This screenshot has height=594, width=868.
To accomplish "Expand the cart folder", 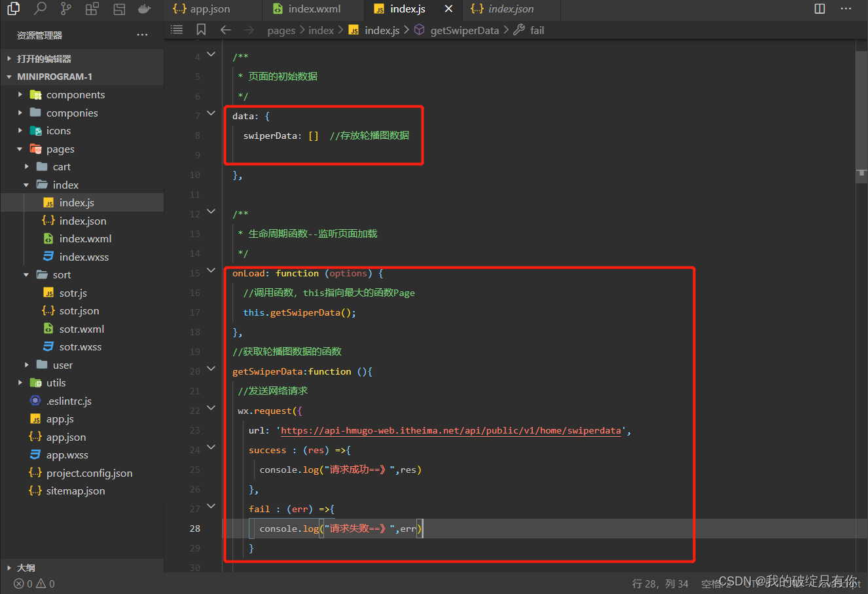I will (82, 167).
